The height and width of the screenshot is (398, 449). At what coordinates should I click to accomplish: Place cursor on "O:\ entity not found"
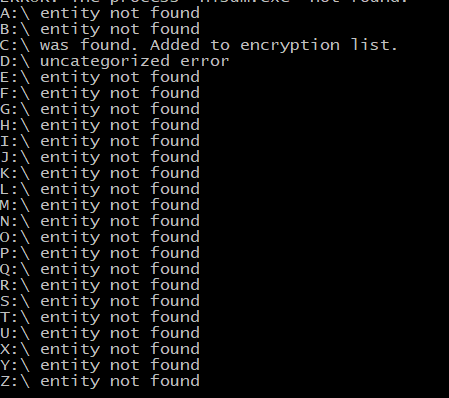tap(100, 237)
